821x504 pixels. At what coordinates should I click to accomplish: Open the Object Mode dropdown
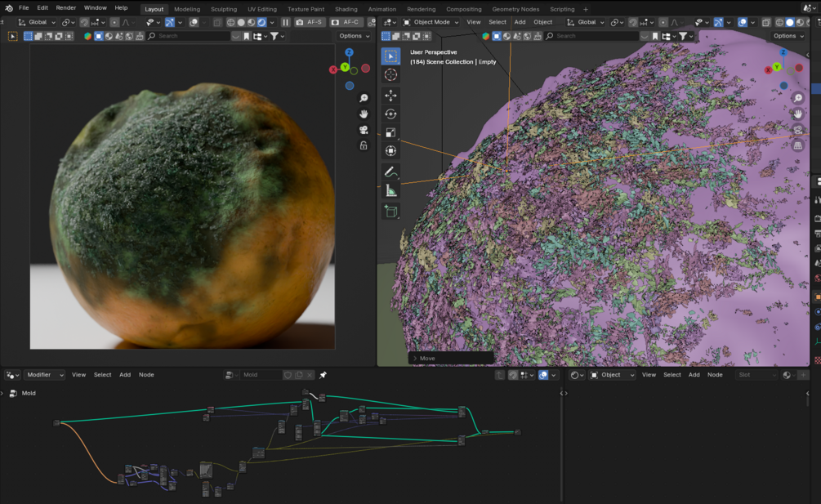click(431, 22)
